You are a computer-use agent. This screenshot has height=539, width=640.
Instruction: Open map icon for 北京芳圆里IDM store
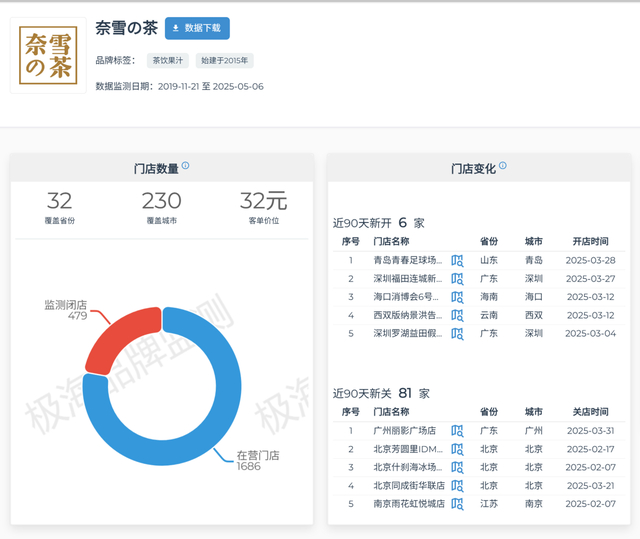pyautogui.click(x=457, y=449)
